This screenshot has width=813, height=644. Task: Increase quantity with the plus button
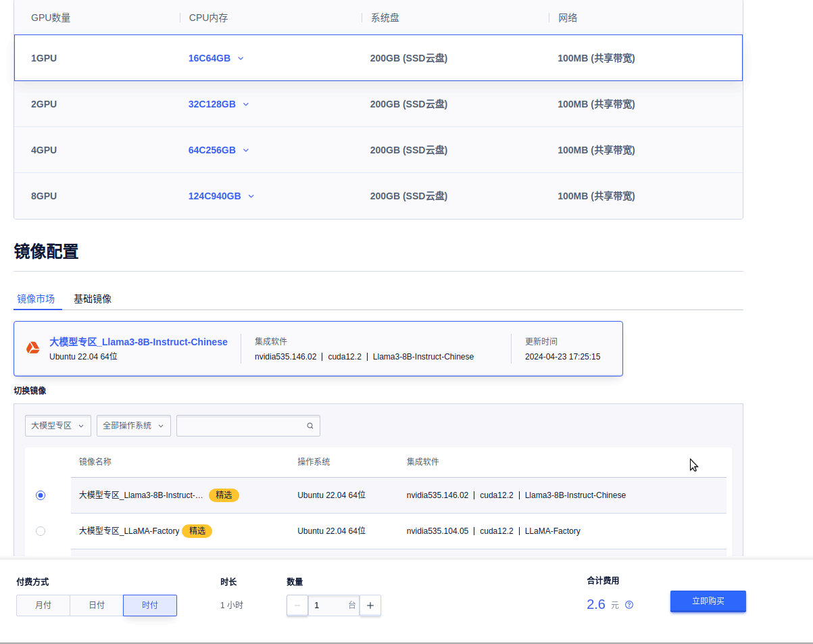tap(370, 605)
